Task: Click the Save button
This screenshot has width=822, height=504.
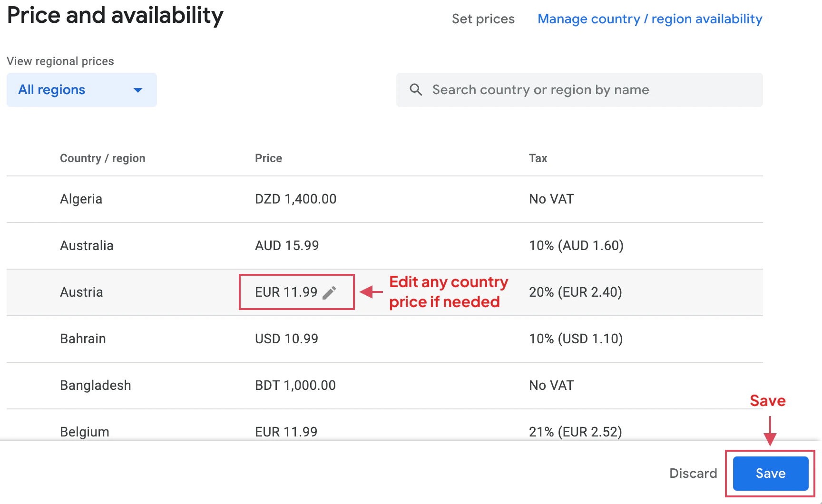Action: (x=770, y=474)
